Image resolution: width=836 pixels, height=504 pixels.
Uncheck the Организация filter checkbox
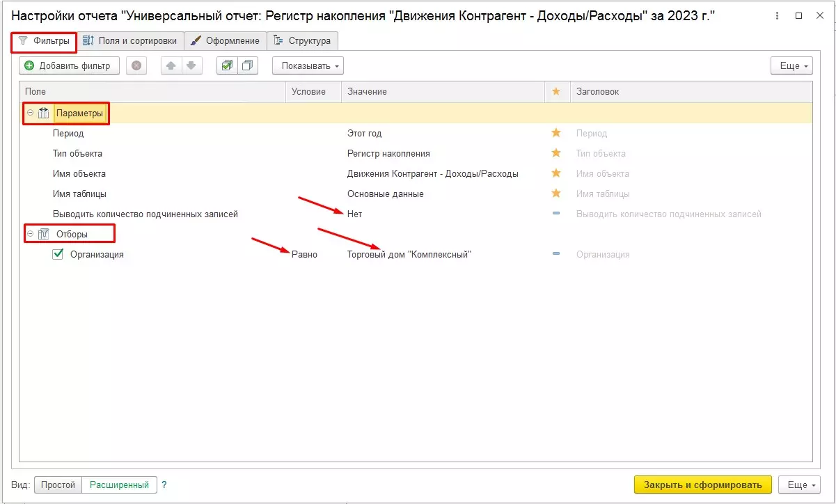point(58,254)
